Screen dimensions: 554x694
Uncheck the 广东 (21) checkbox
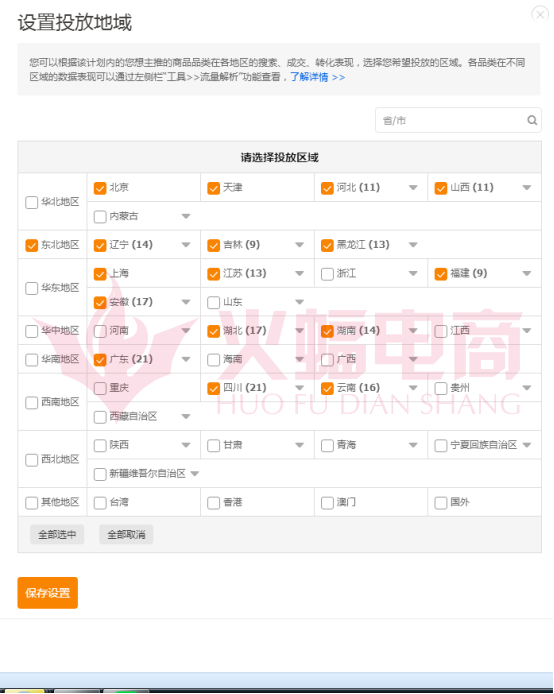(100, 359)
